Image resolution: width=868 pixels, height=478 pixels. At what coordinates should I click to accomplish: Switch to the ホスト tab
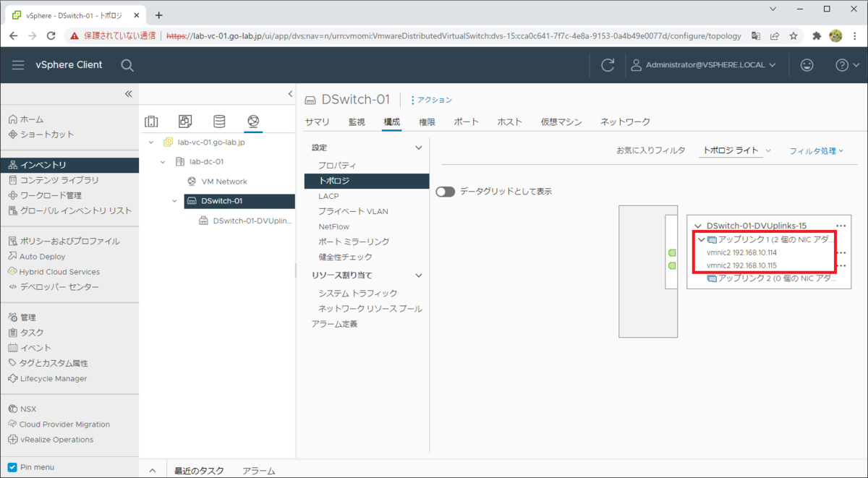509,122
